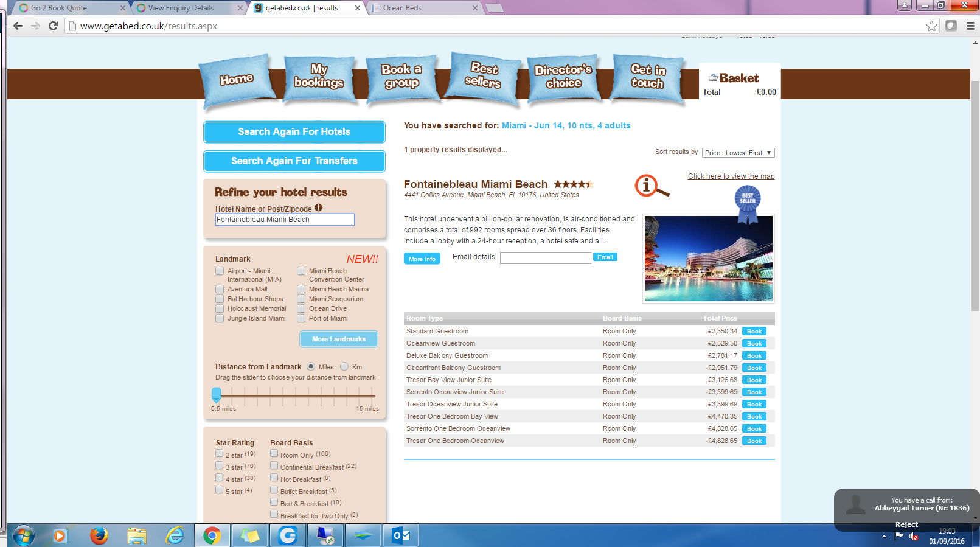Show hidden system tray icons
The width and height of the screenshot is (980, 547).
[884, 536]
